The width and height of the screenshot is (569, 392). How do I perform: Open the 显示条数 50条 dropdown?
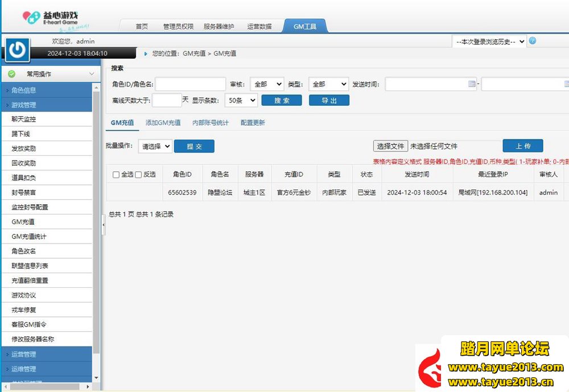pyautogui.click(x=241, y=100)
